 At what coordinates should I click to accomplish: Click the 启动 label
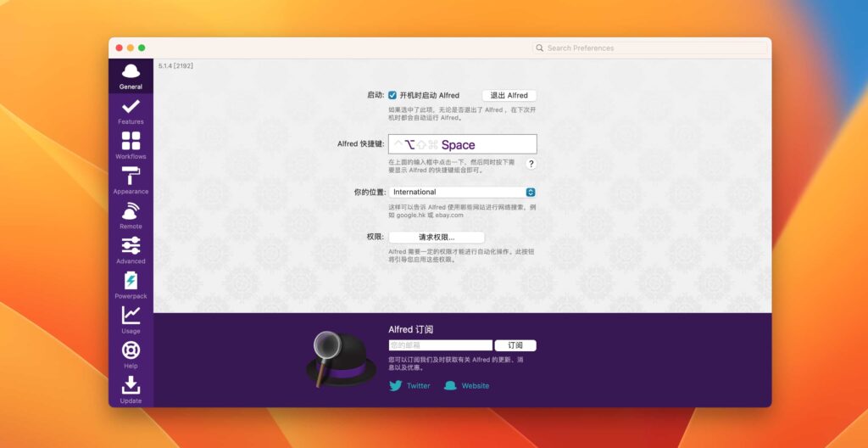(376, 95)
